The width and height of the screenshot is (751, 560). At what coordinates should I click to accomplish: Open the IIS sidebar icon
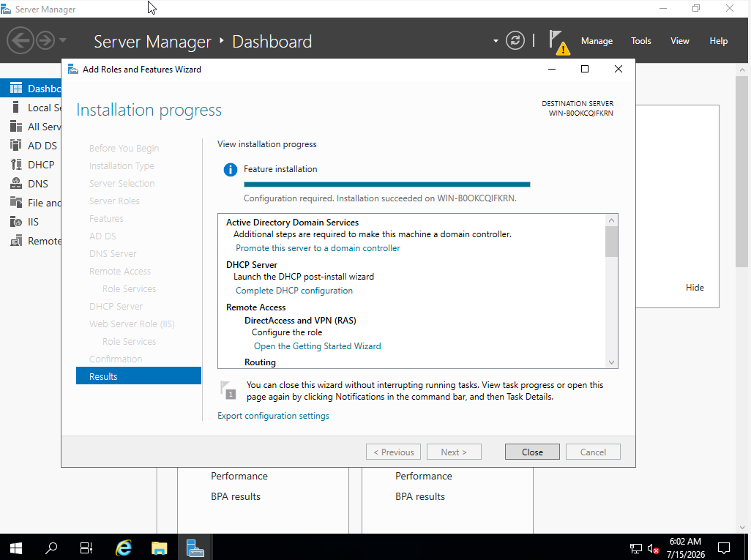(16, 222)
